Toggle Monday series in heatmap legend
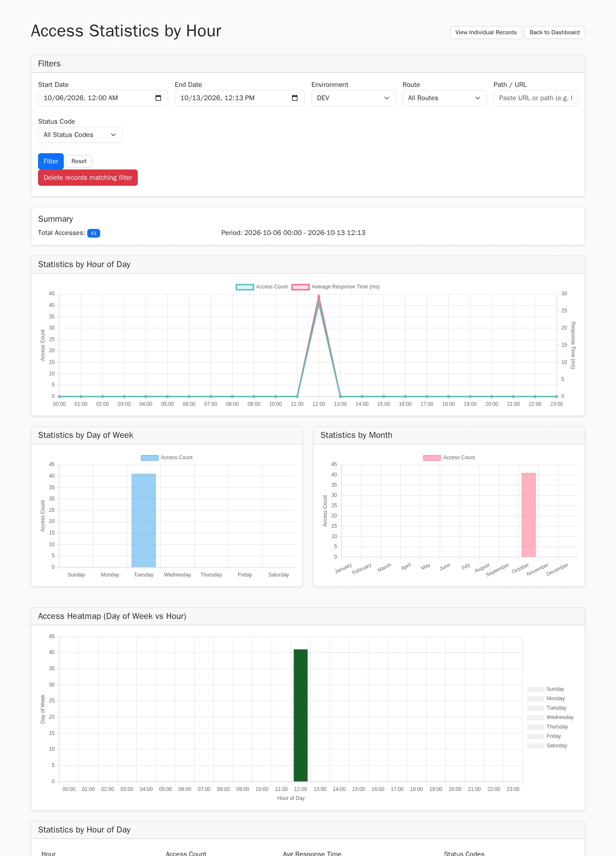The image size is (616, 856). 546,698
